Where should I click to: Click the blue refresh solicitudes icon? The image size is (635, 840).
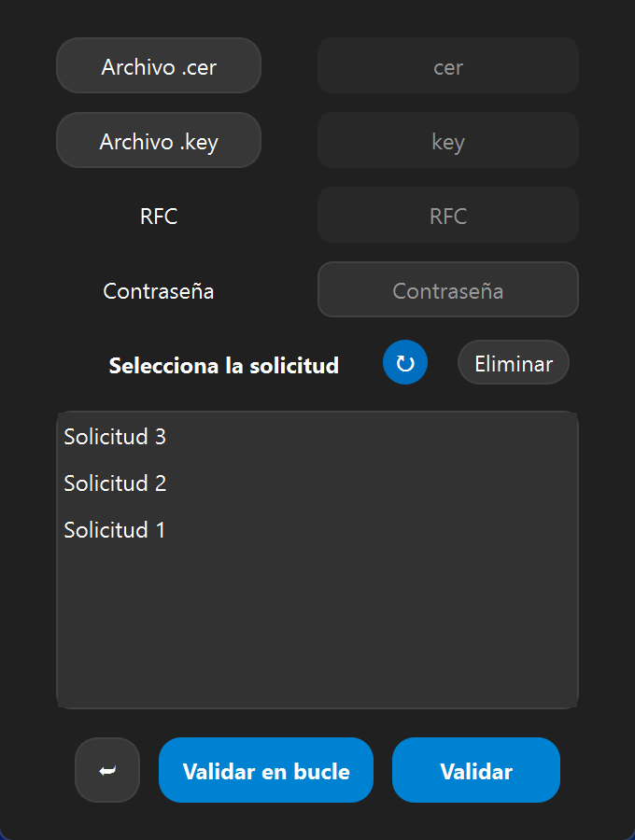click(x=404, y=362)
